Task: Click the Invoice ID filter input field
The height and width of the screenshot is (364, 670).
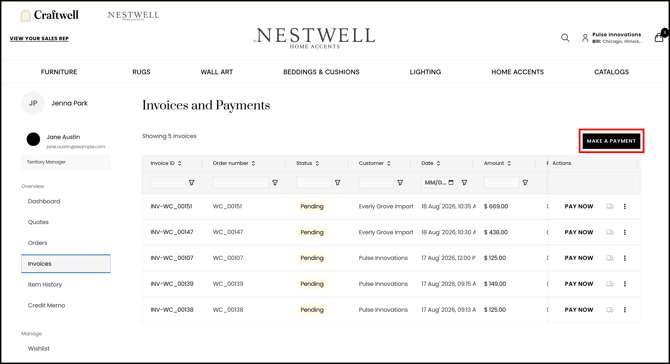Action: (168, 183)
